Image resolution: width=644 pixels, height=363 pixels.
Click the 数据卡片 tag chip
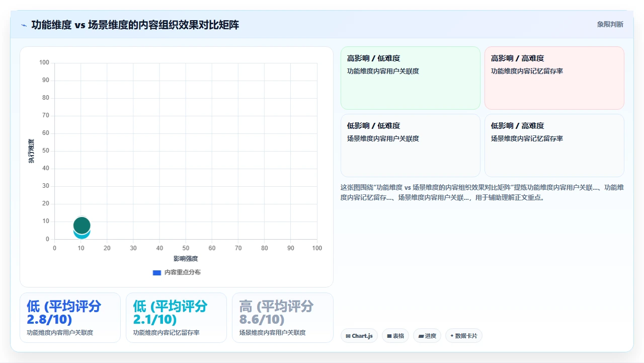464,336
